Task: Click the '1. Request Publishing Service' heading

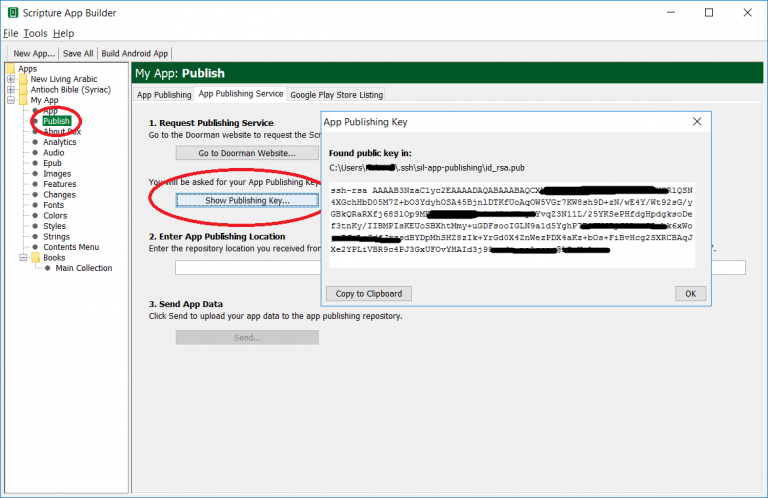Action: (x=211, y=123)
